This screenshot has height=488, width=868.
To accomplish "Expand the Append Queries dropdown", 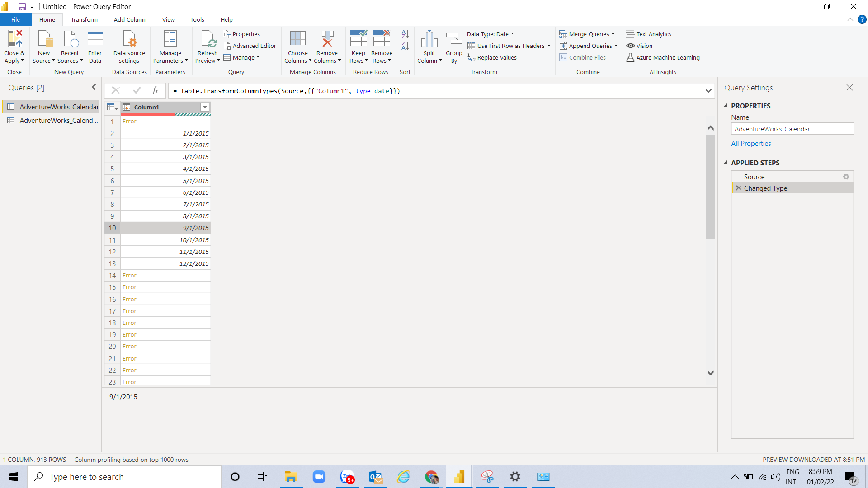I will click(616, 46).
